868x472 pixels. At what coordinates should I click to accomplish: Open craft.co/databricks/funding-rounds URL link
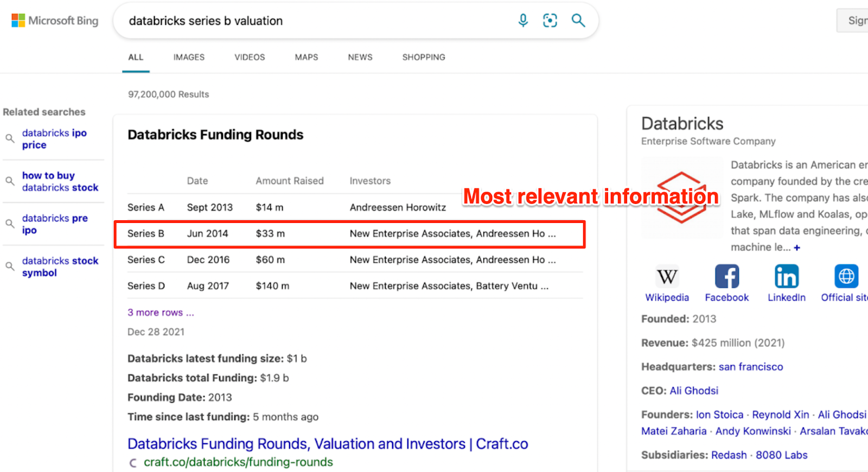[238, 462]
